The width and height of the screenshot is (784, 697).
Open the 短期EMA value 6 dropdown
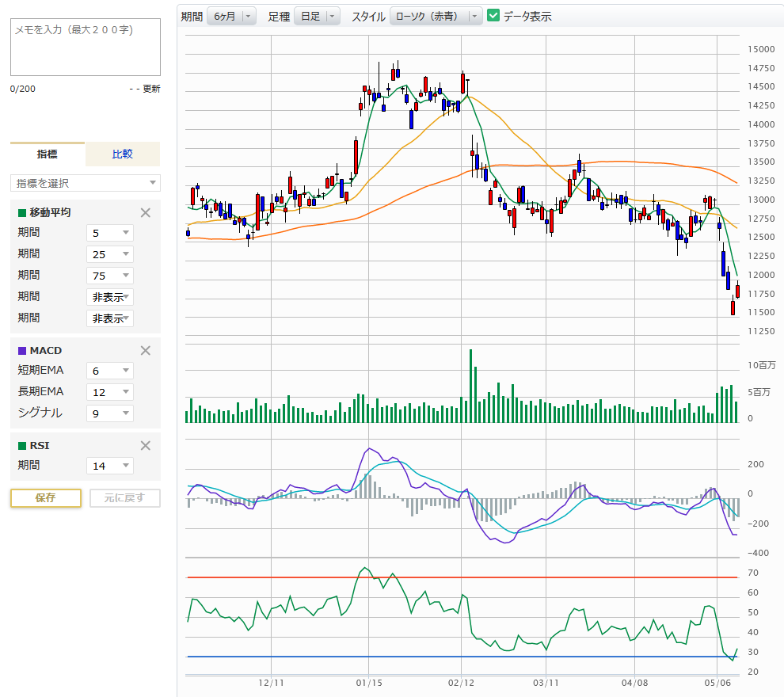tap(110, 370)
